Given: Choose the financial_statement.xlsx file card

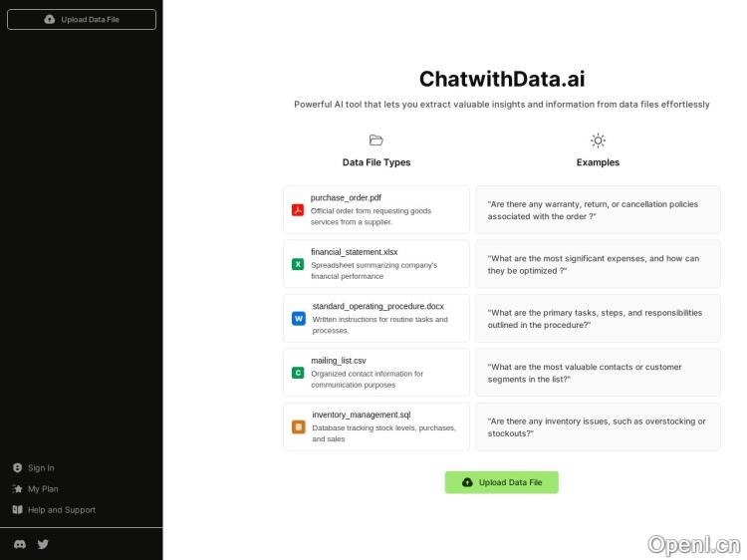Looking at the screenshot, I should (x=375, y=264).
